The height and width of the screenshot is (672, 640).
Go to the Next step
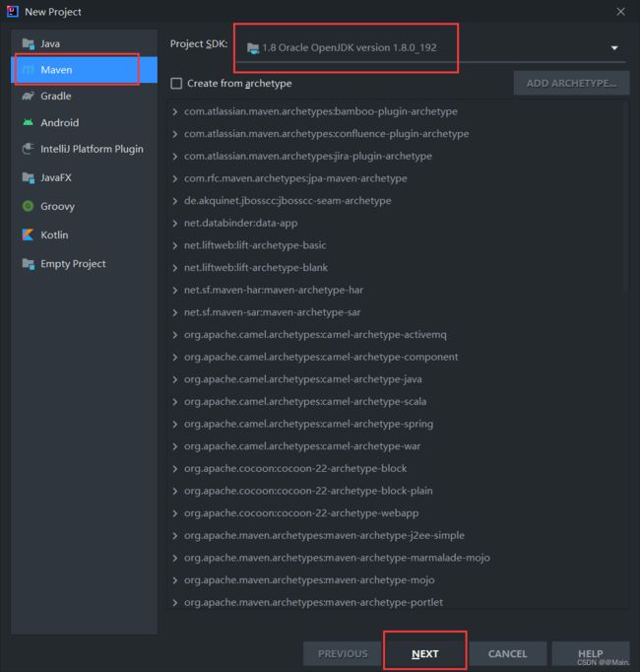(x=425, y=653)
